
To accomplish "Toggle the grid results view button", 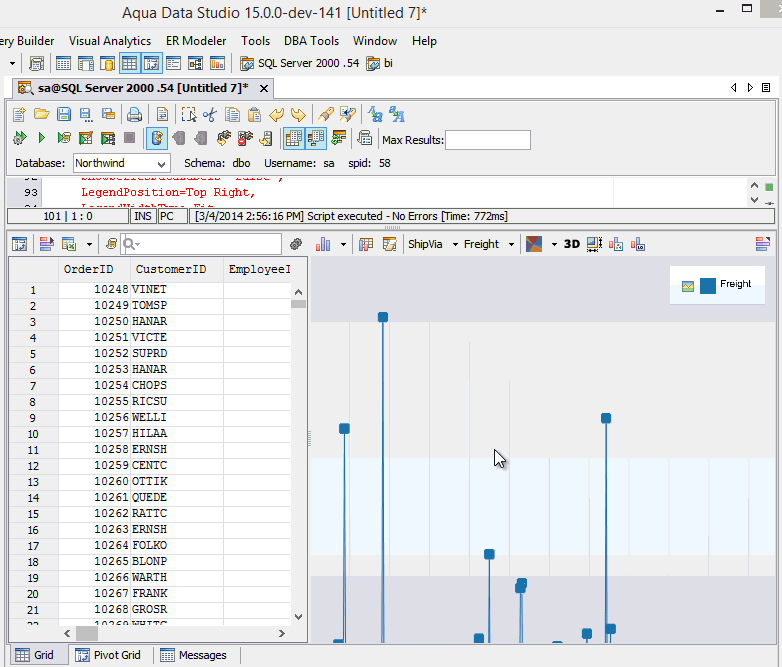I will click(x=293, y=138).
